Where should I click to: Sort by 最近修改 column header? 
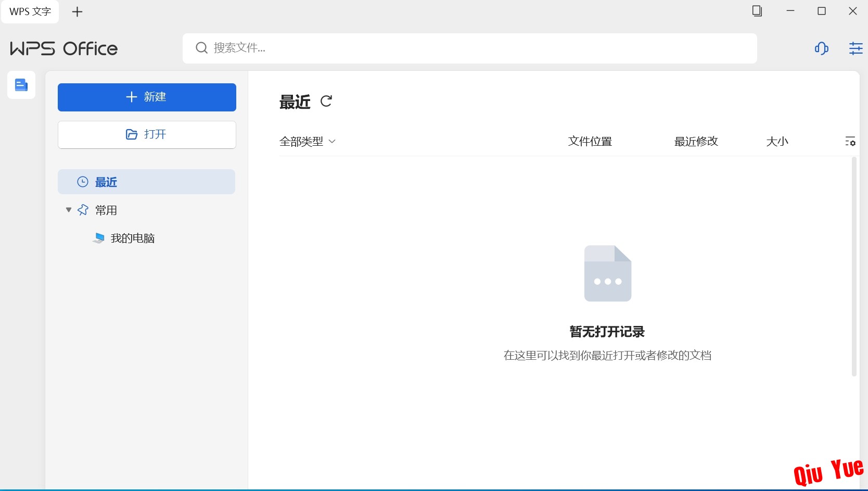coord(696,142)
